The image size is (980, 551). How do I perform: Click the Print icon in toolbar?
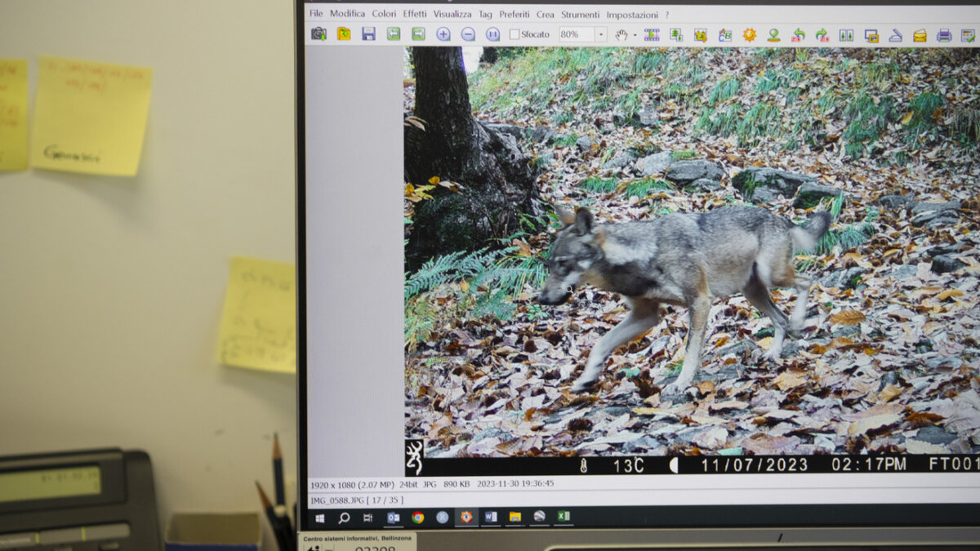(944, 35)
